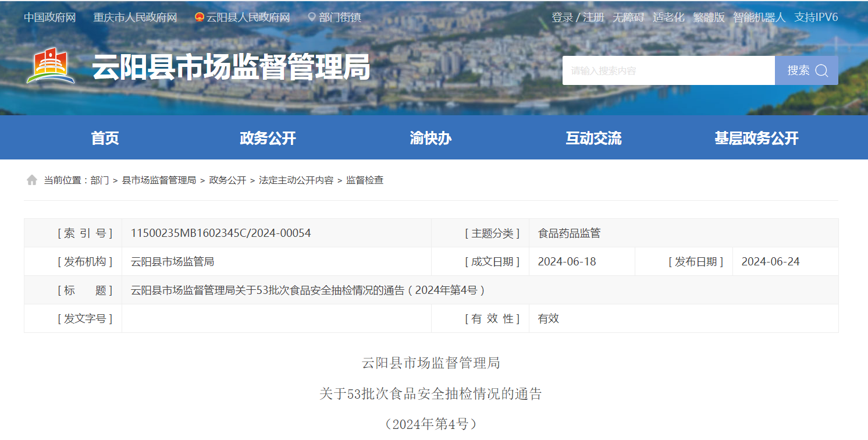Click 有效 validity value
The image size is (868, 440).
coord(548,319)
